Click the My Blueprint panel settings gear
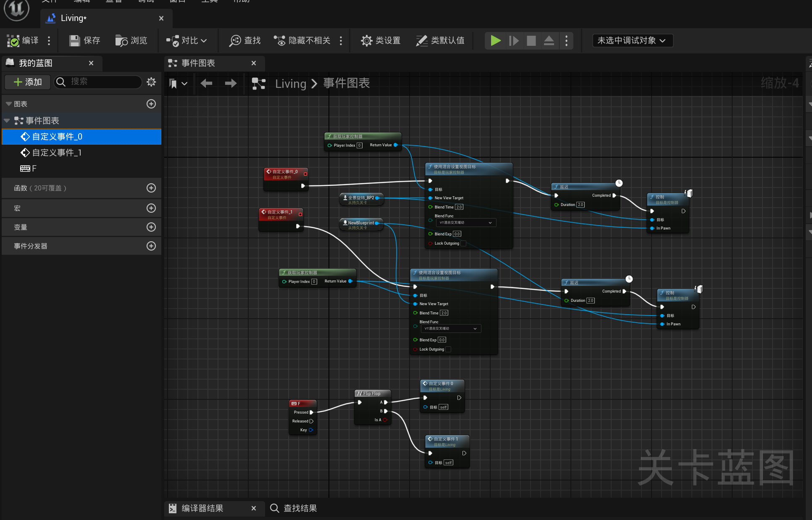The image size is (812, 520). pos(151,82)
